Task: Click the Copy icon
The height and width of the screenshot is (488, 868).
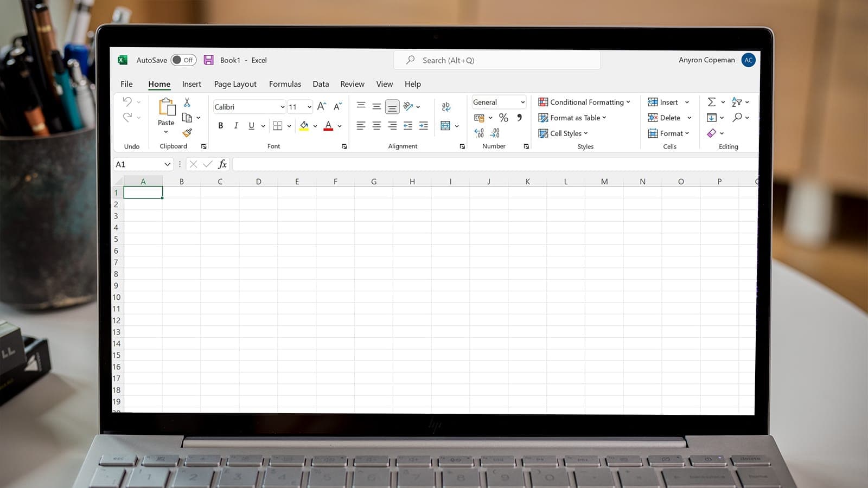Action: coord(187,118)
